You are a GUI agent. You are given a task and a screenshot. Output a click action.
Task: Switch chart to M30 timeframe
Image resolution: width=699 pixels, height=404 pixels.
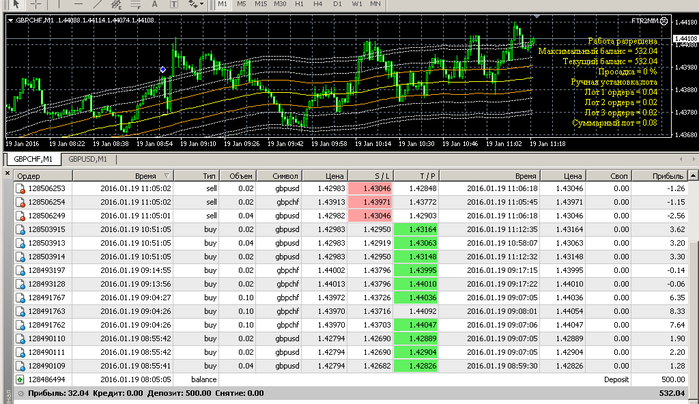point(280,4)
